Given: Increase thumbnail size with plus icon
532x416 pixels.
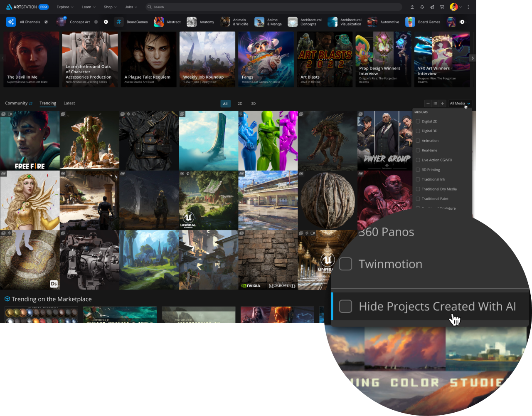Looking at the screenshot, I should 443,103.
